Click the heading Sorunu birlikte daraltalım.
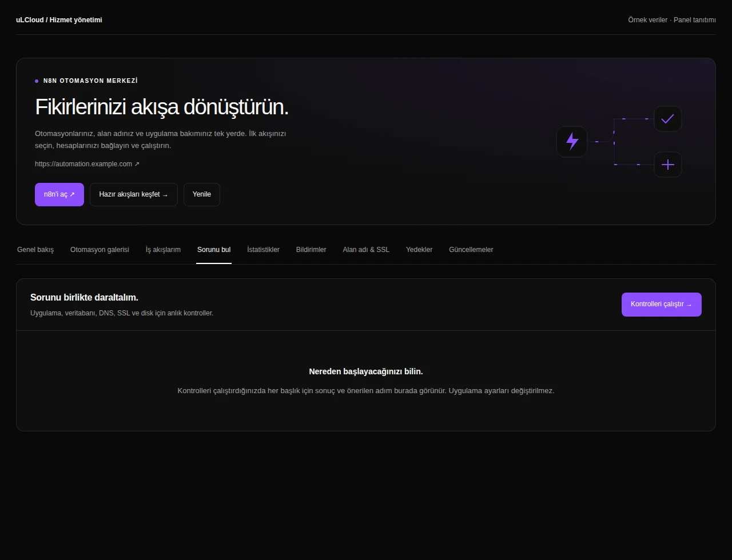Viewport: 732px width, 560px height. 84,298
